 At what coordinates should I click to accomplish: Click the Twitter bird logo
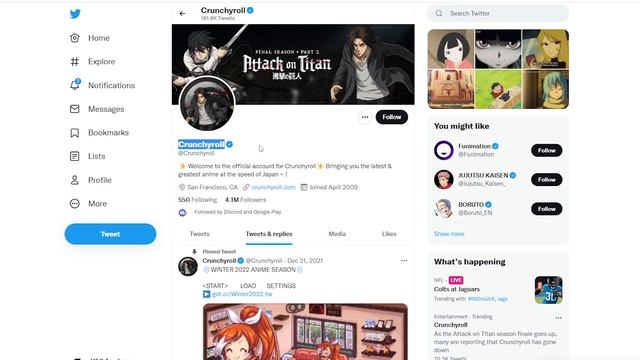(75, 14)
